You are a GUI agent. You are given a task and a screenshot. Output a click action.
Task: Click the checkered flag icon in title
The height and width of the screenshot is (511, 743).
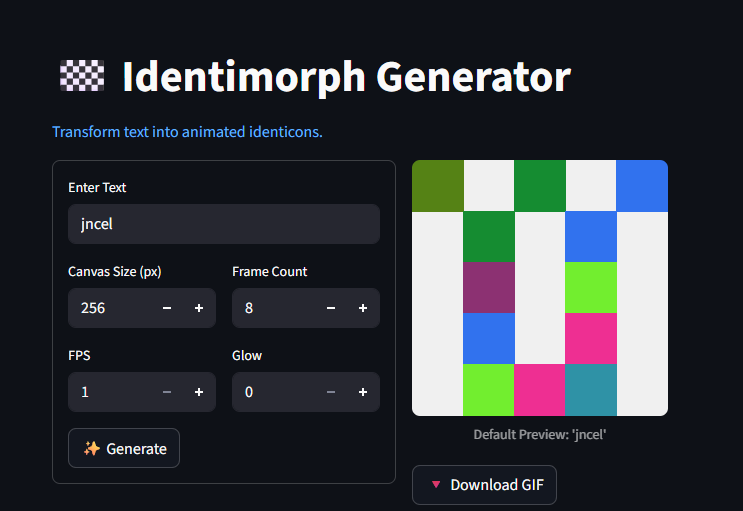click(82, 75)
